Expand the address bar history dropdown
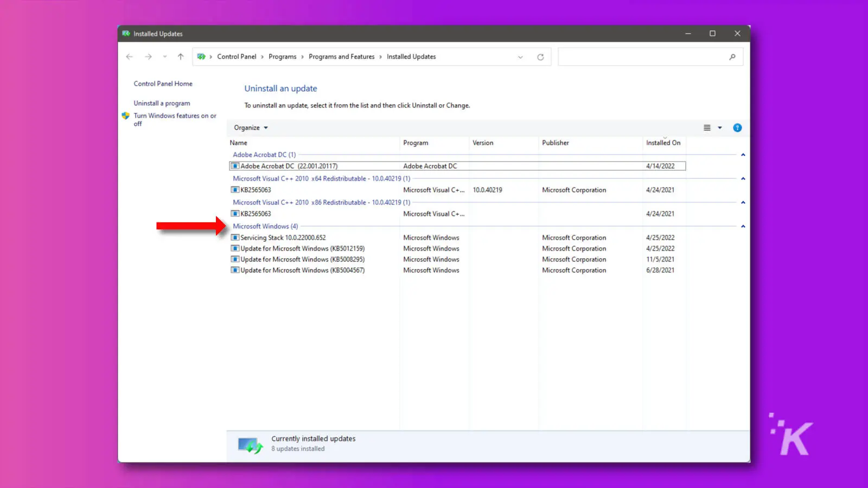 point(520,57)
